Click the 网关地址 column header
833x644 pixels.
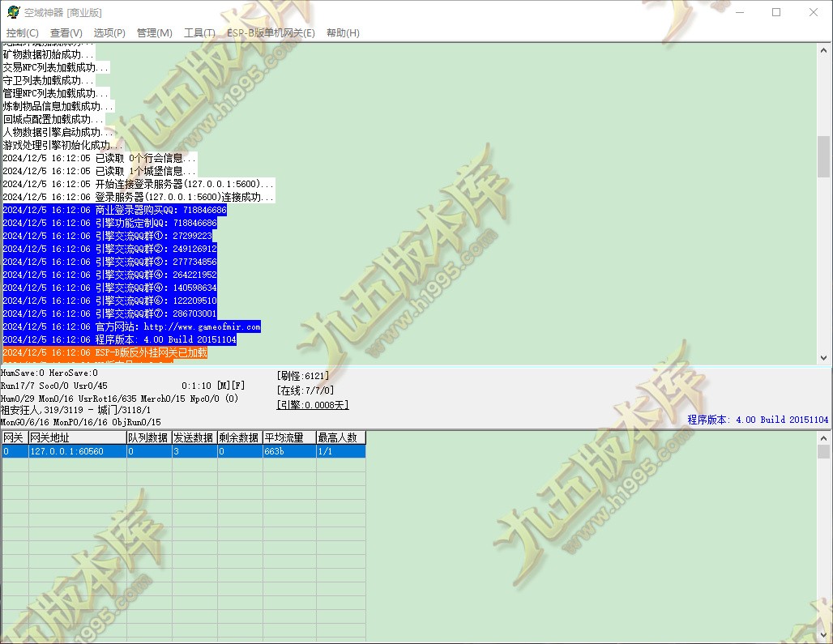[x=77, y=437]
